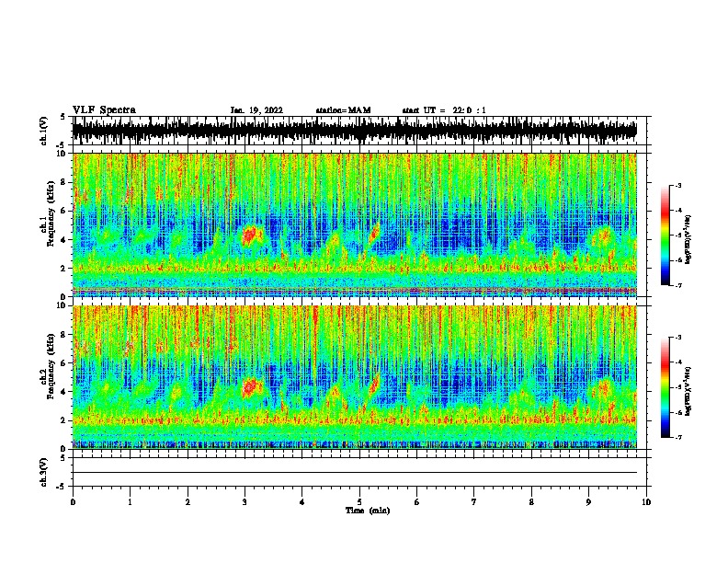The height and width of the screenshot is (563, 728).
Task: Click the ch.1 color scale bar
Action: pos(665,236)
